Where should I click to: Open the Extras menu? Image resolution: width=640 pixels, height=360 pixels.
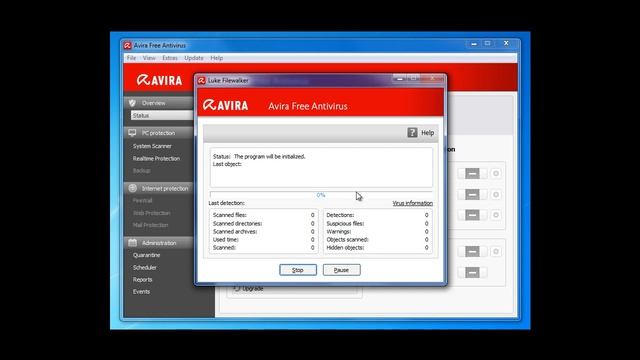pos(170,58)
